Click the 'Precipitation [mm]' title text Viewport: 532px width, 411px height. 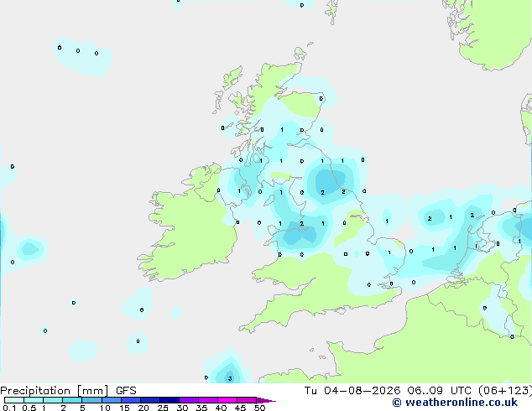(55, 391)
